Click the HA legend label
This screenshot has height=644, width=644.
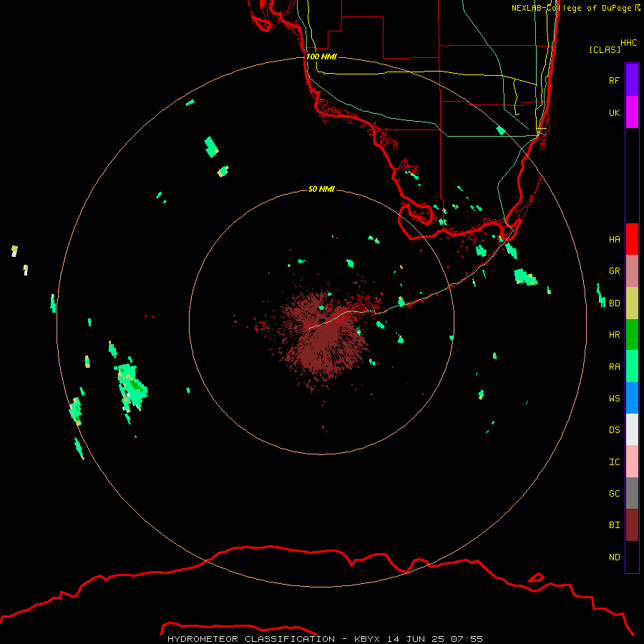pyautogui.click(x=614, y=239)
